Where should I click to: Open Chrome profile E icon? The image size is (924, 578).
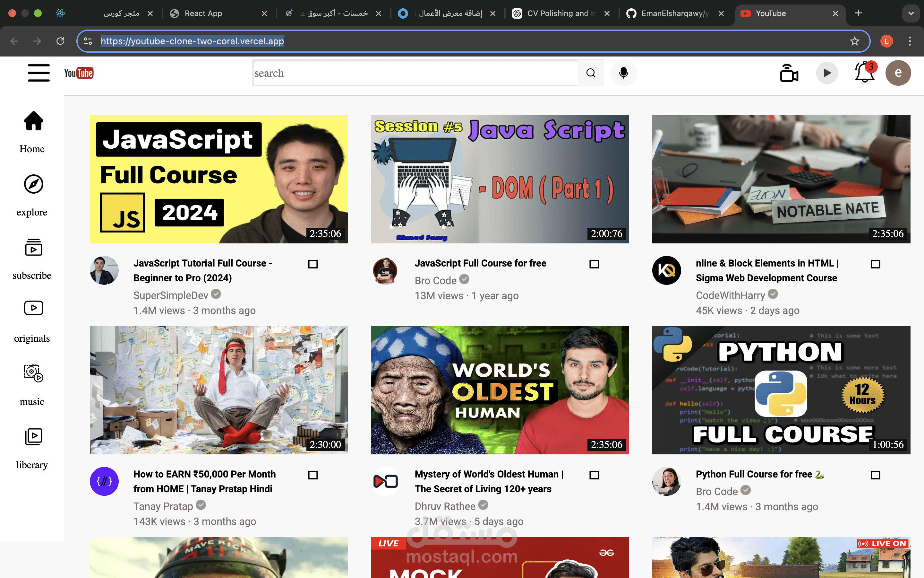886,41
